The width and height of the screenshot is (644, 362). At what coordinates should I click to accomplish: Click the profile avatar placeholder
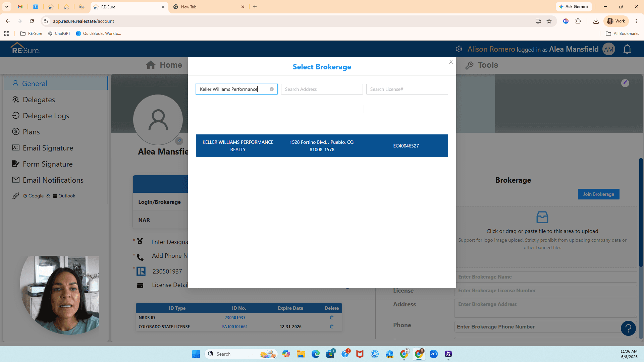[158, 120]
